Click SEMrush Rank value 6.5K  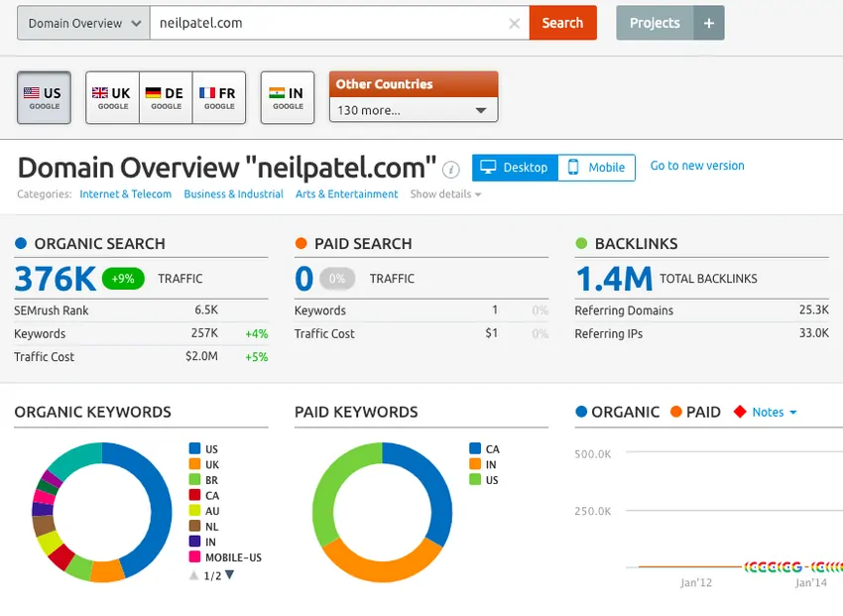click(x=206, y=310)
